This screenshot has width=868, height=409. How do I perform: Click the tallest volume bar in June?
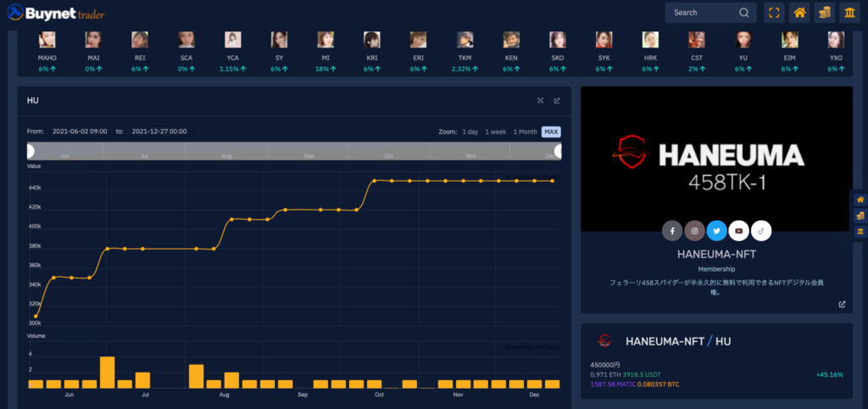[x=108, y=372]
